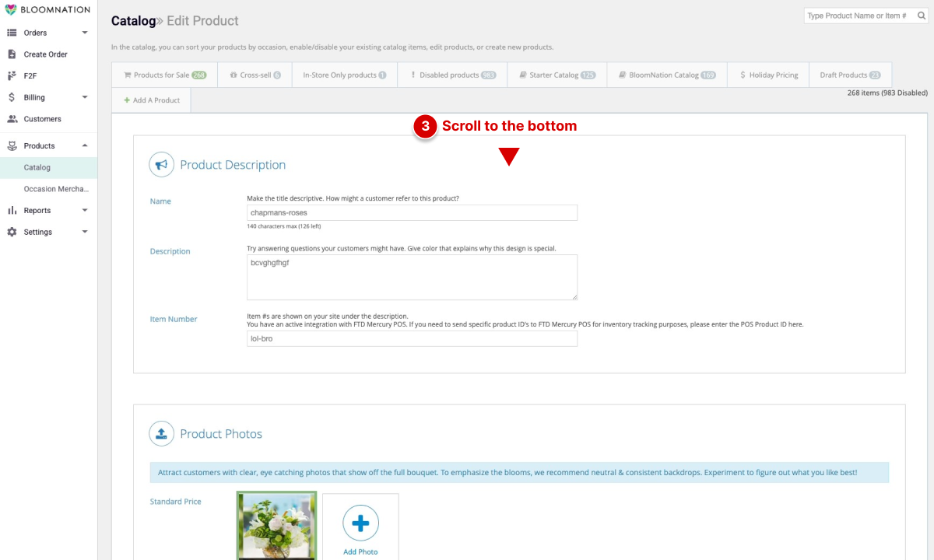Collapse the Products menu arrow
Image resolution: width=934 pixels, height=560 pixels.
point(85,145)
